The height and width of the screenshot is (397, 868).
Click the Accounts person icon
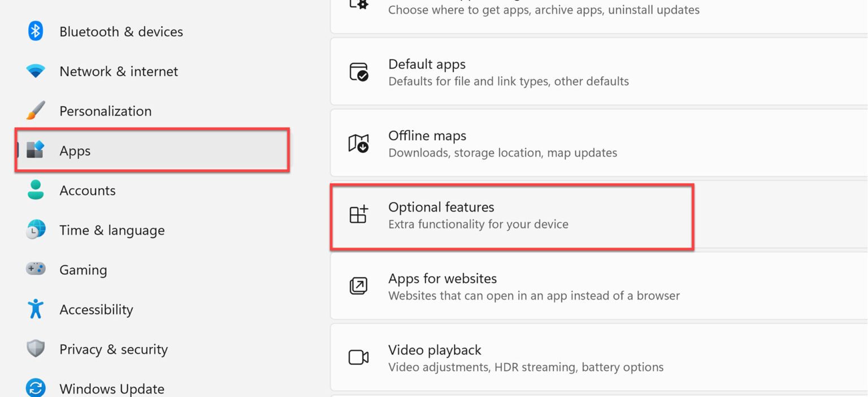(35, 191)
